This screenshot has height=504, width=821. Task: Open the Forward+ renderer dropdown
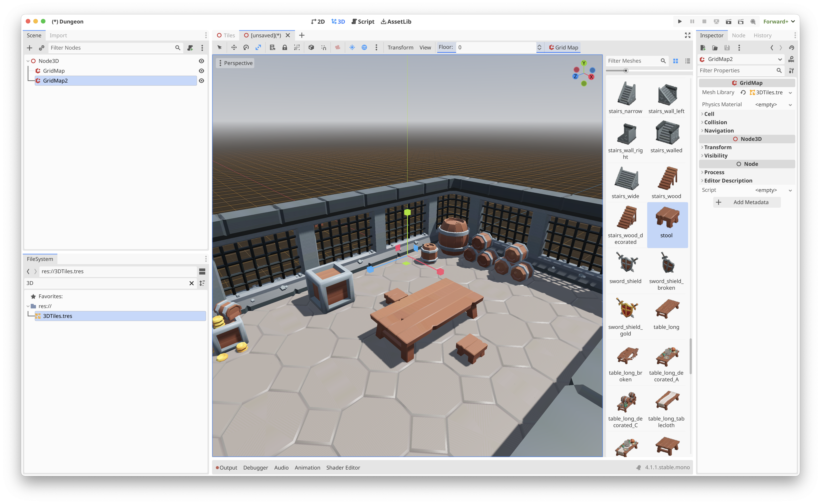click(x=779, y=21)
